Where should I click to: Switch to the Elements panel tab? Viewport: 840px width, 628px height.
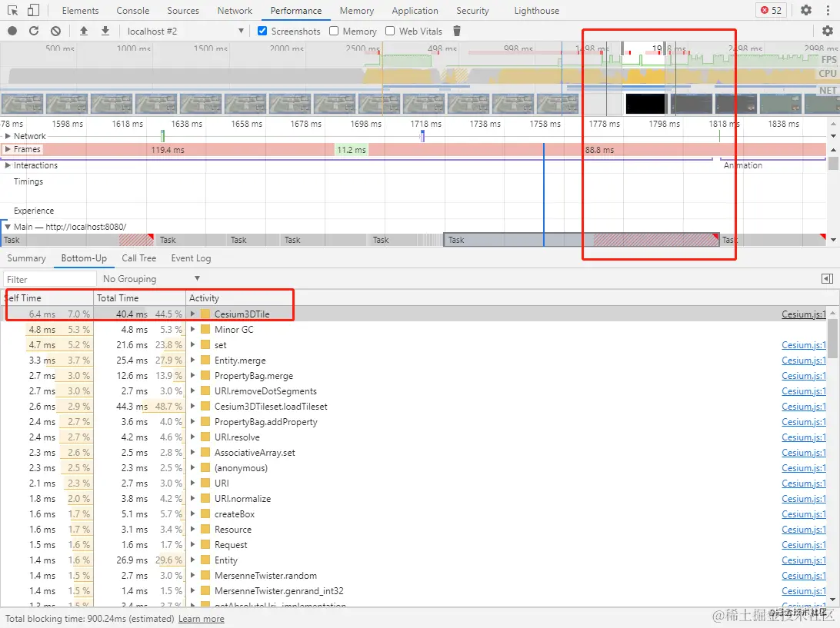point(80,10)
